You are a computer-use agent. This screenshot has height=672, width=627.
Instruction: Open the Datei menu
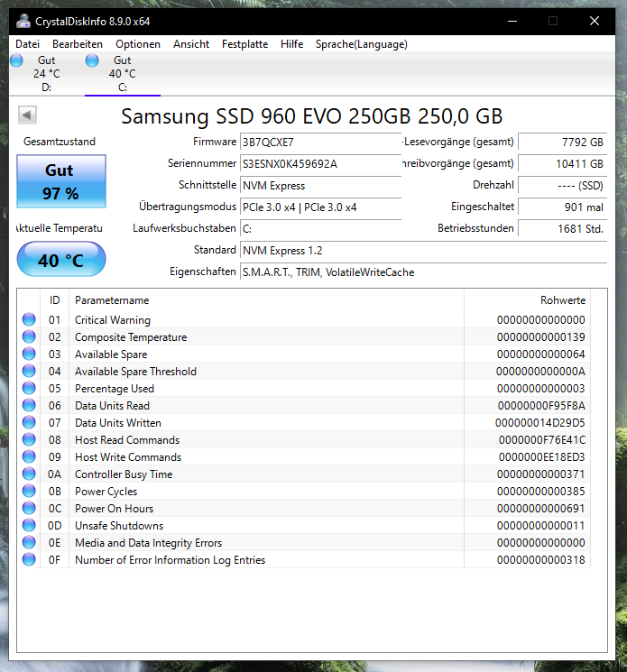click(27, 44)
